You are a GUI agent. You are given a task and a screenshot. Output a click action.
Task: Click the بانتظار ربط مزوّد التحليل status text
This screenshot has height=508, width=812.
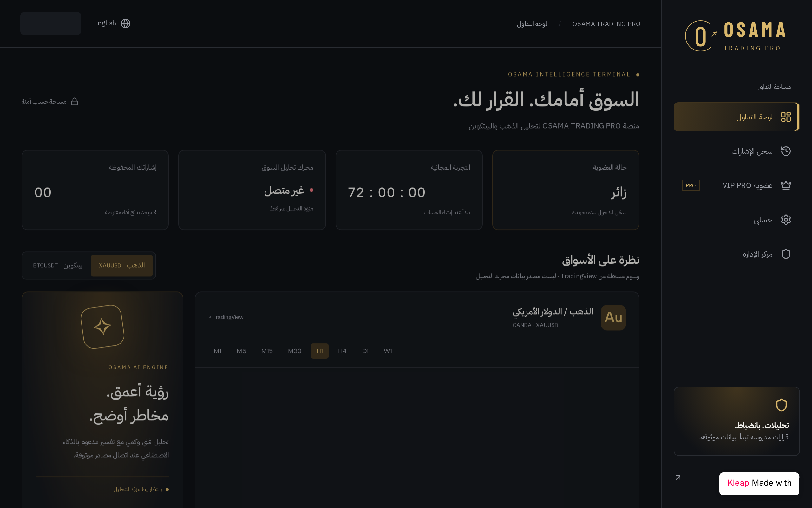(138, 489)
